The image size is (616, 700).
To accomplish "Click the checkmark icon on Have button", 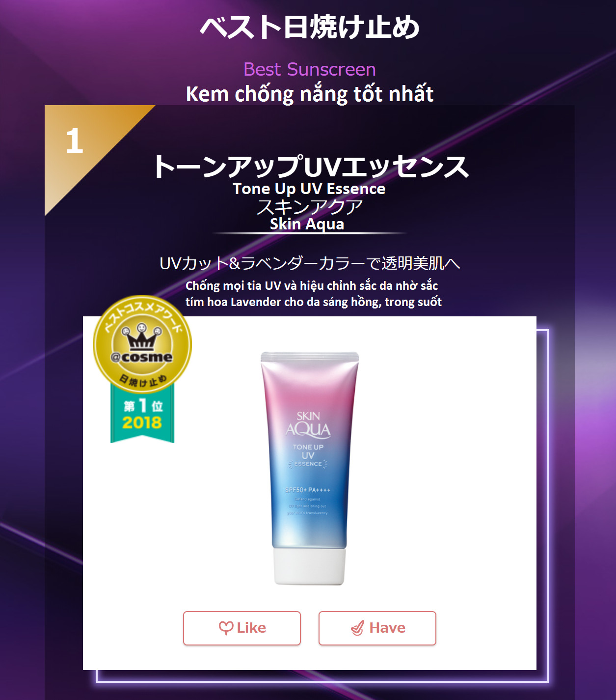I will [358, 628].
